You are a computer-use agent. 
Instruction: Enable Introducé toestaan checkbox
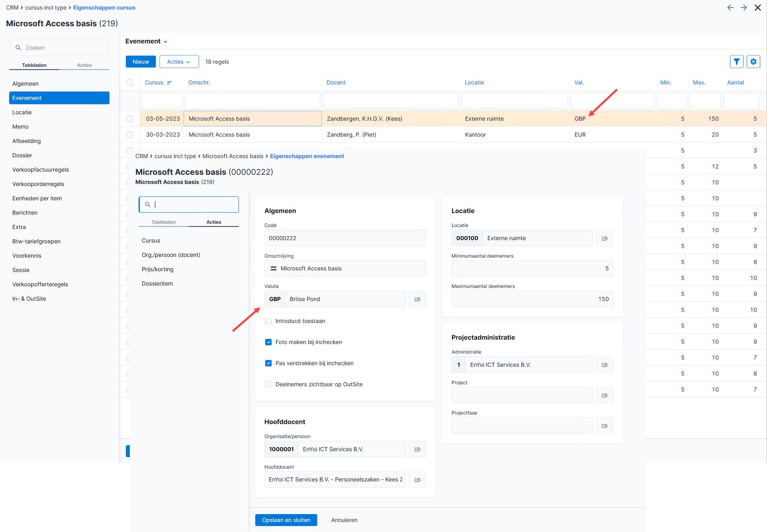[268, 321]
